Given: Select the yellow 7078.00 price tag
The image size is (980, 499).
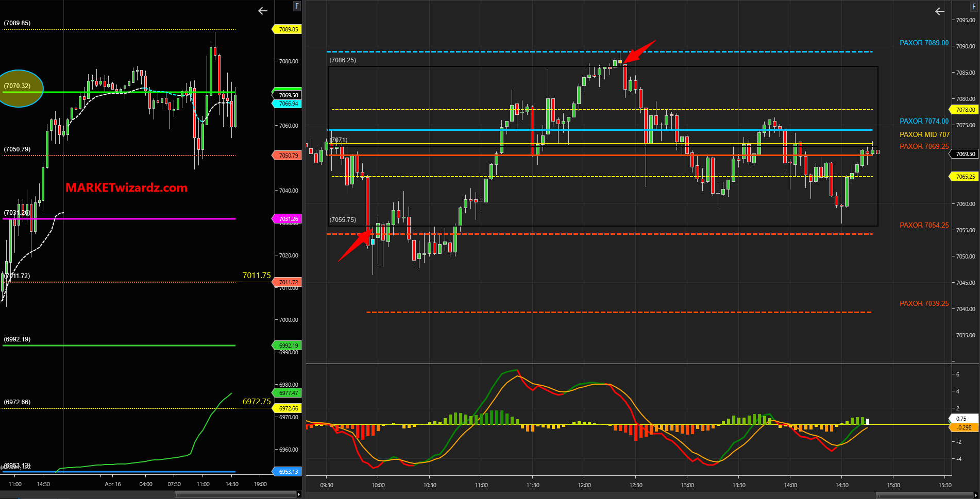Looking at the screenshot, I should point(965,110).
